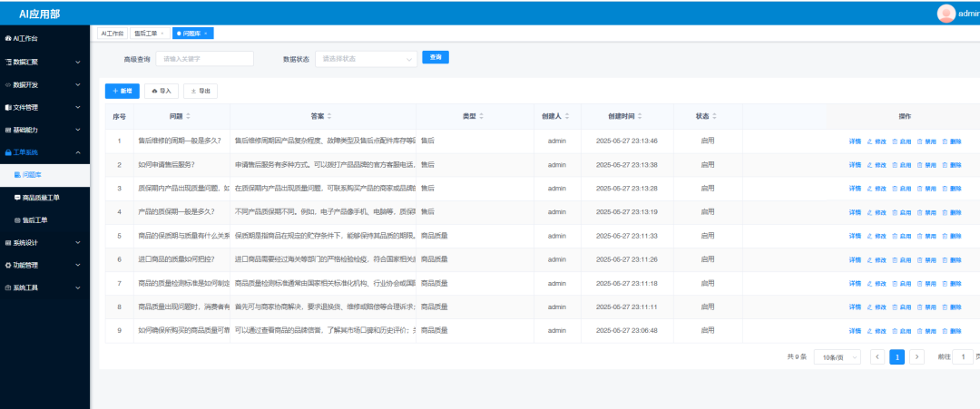The width and height of the screenshot is (980, 409).
Task: Expand the 基础能力 sidebar menu
Action: (x=44, y=130)
